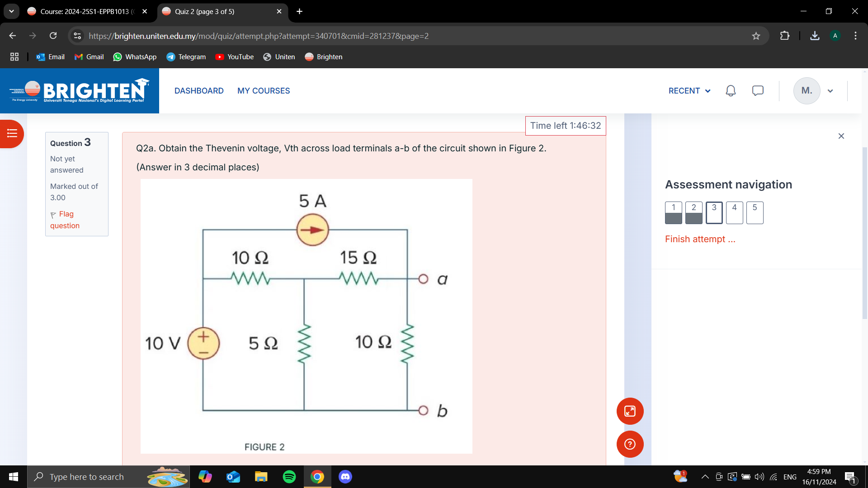
Task: Open DASHBOARD menu item
Action: [x=198, y=90]
